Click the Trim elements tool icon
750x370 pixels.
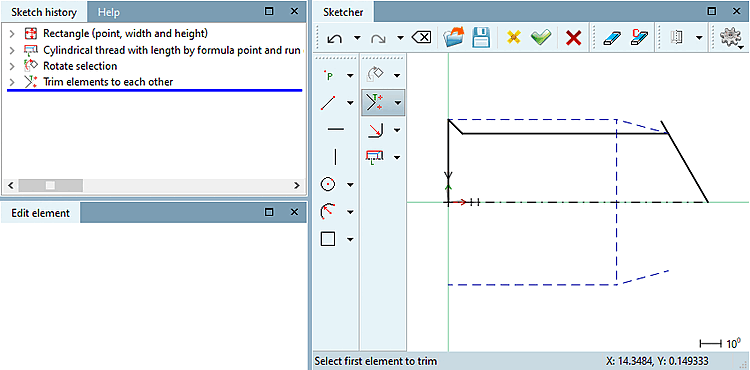click(x=375, y=102)
